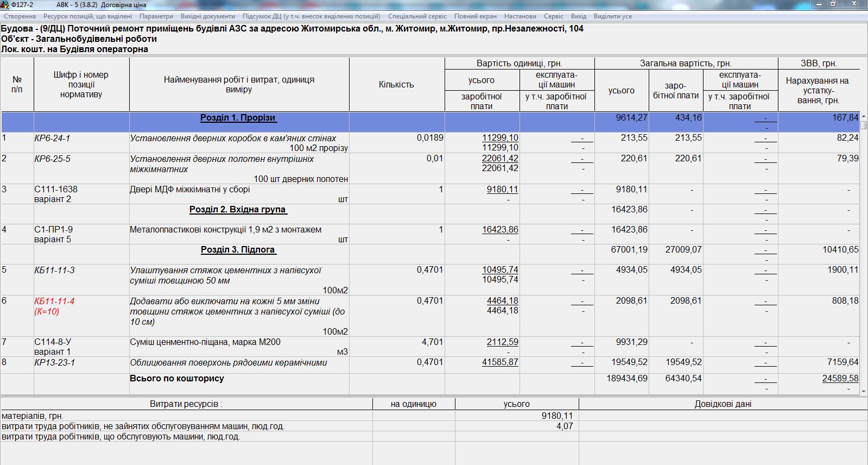Open Підсумок ДЦ menu item
This screenshot has width=868, height=465.
(312, 16)
